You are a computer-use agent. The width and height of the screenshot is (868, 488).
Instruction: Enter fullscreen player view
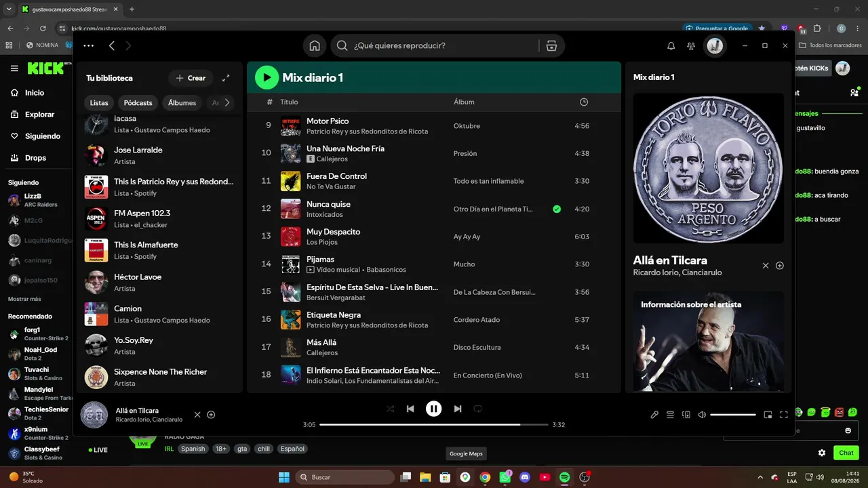tap(784, 415)
